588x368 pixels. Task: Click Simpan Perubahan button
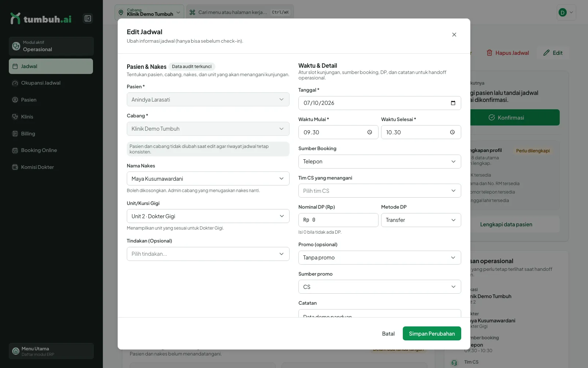coord(432,334)
